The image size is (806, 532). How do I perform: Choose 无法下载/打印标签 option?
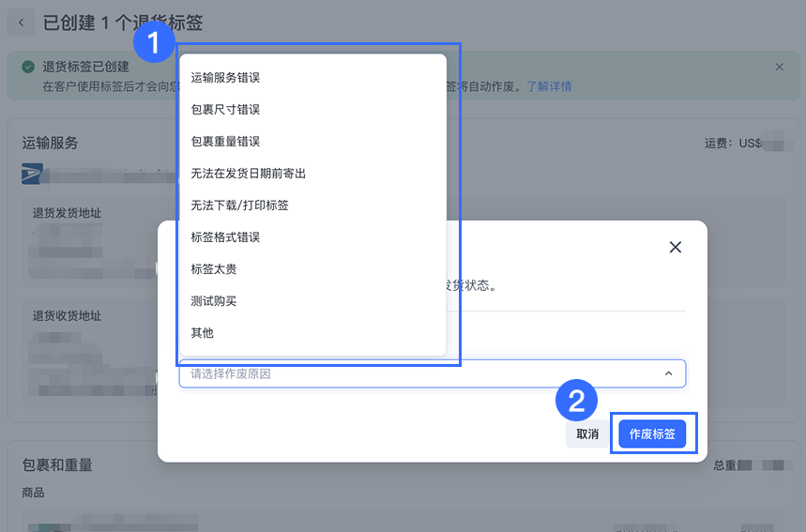pos(312,205)
